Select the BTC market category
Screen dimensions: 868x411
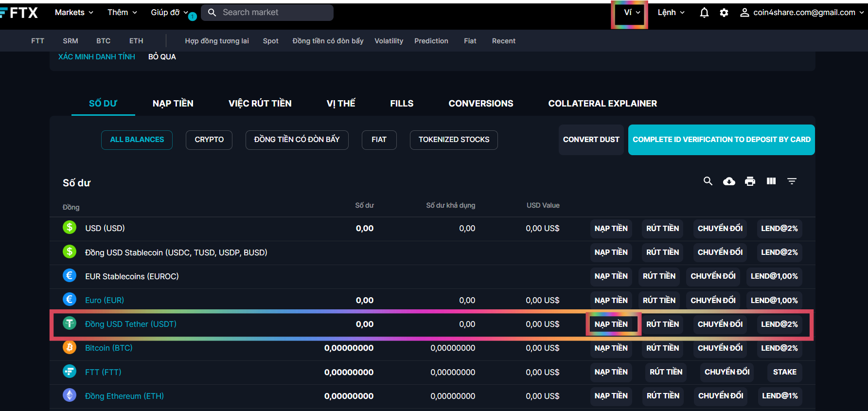point(103,41)
